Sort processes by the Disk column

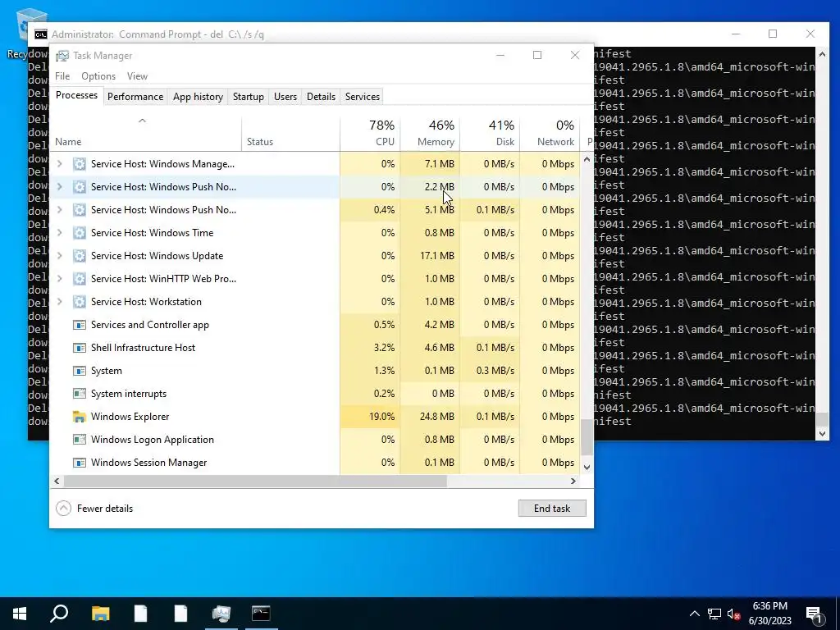pyautogui.click(x=491, y=134)
